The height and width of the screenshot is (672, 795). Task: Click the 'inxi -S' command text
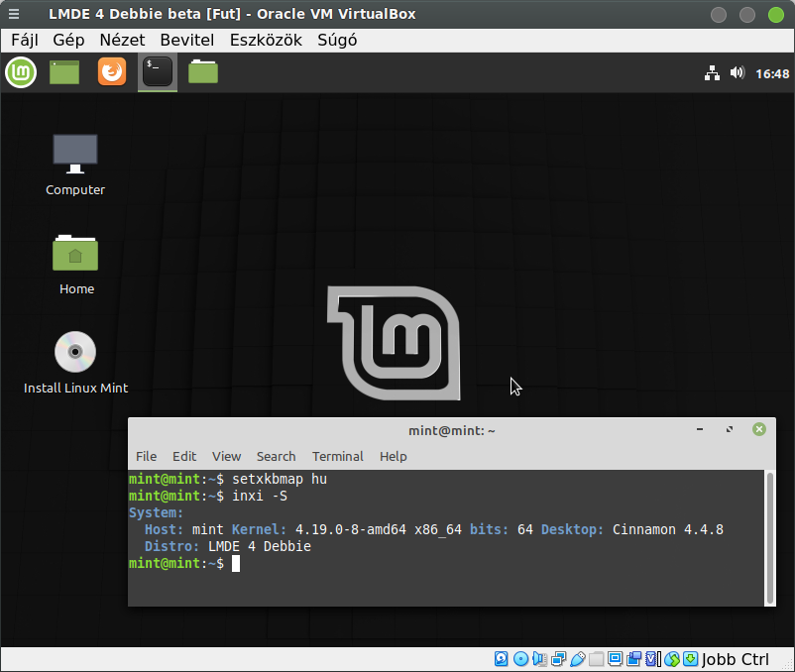(260, 496)
